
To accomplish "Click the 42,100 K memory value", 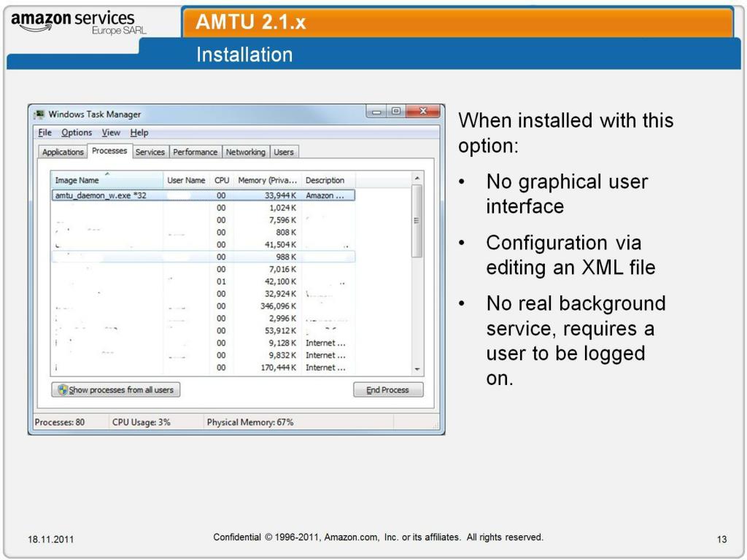I will (x=280, y=281).
